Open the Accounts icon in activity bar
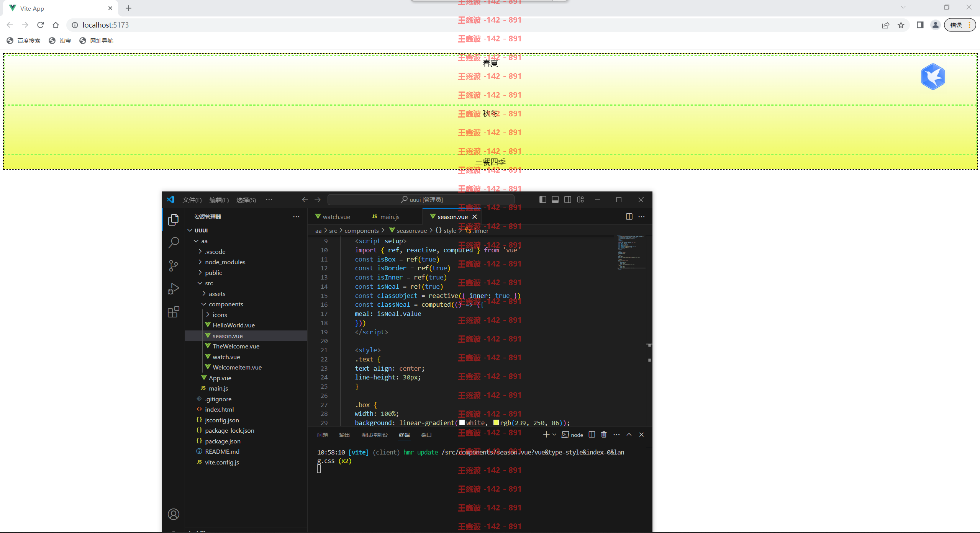This screenshot has width=980, height=533. pos(173,514)
